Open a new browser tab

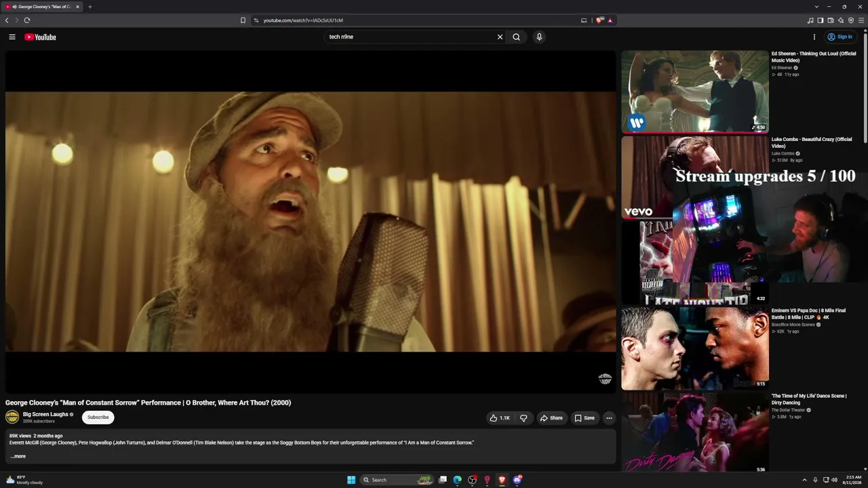pyautogui.click(x=90, y=7)
